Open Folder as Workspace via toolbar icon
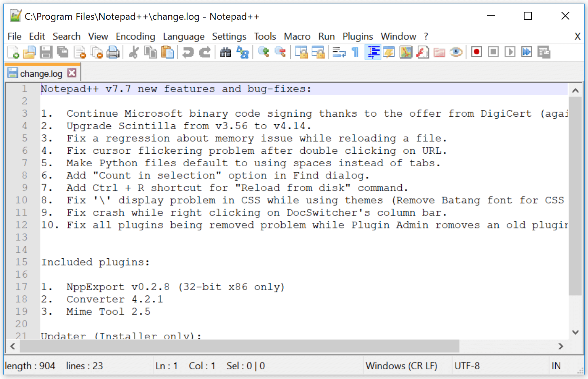The height and width of the screenshot is (379, 588). point(439,52)
